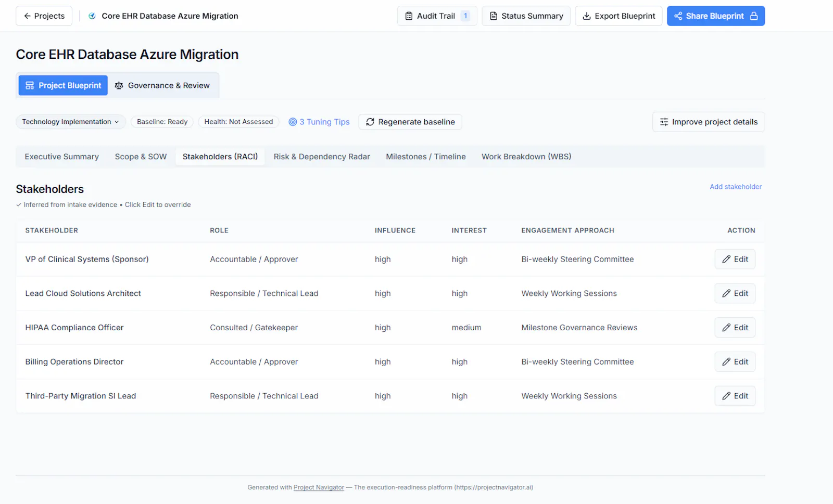Edit HIPAA Compliance Officer row
Viewport: 833px width, 504px height.
click(x=735, y=328)
